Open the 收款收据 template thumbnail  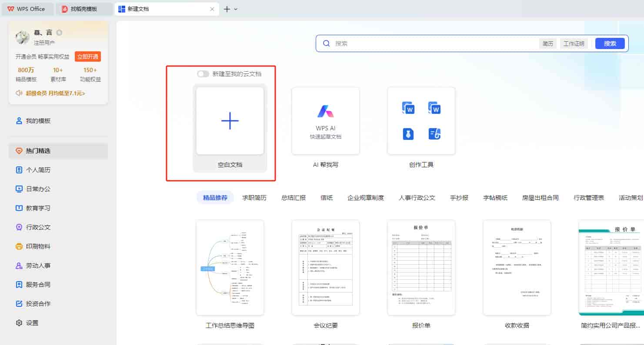tap(517, 268)
